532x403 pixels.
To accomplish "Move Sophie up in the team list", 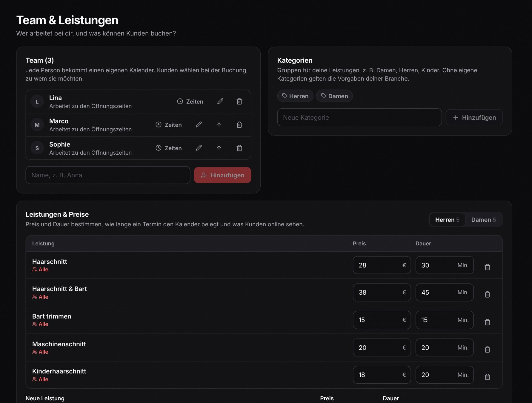I will click(219, 148).
